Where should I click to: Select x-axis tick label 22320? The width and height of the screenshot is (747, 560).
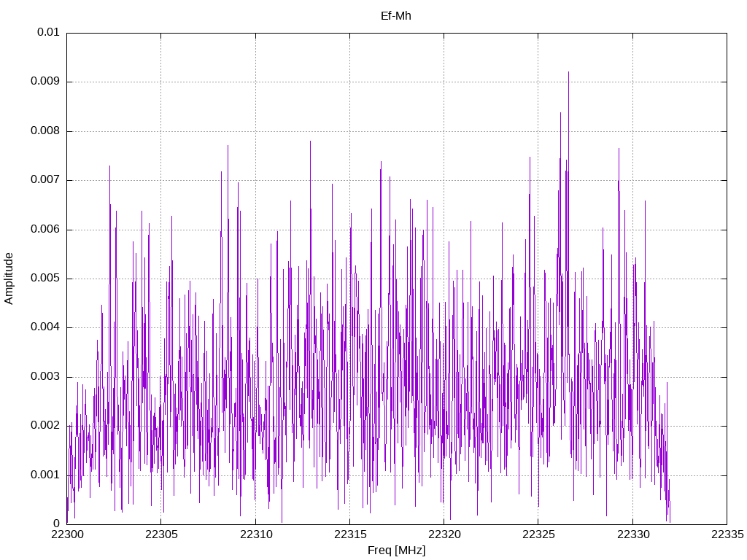pos(444,534)
